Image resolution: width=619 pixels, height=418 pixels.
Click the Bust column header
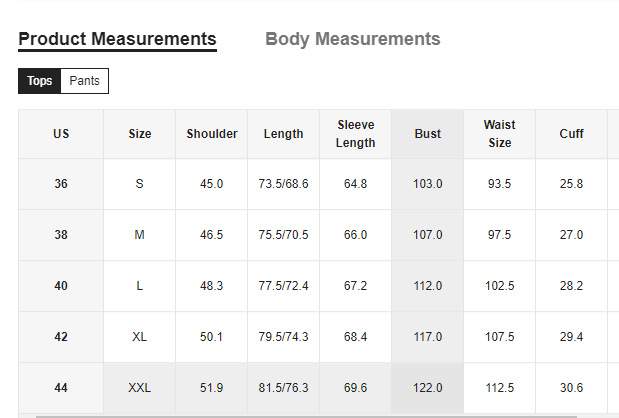click(x=427, y=134)
